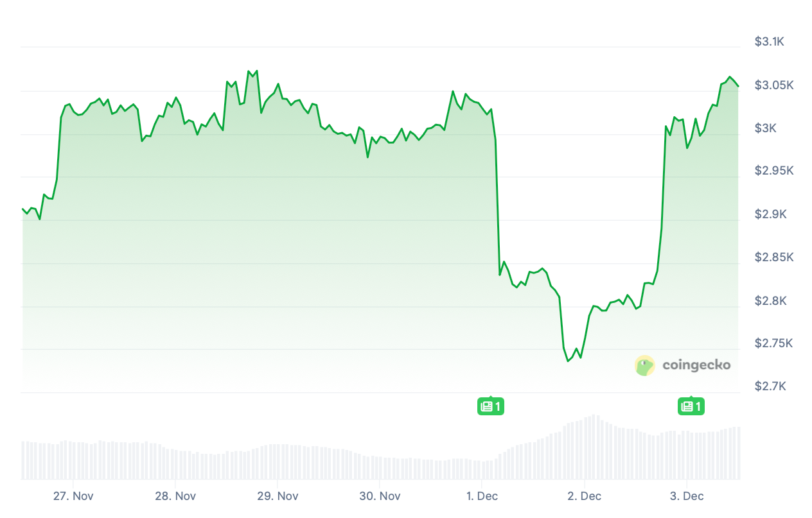This screenshot has width=812, height=518.
Task: Select the 30. Nov date label
Action: tap(380, 496)
